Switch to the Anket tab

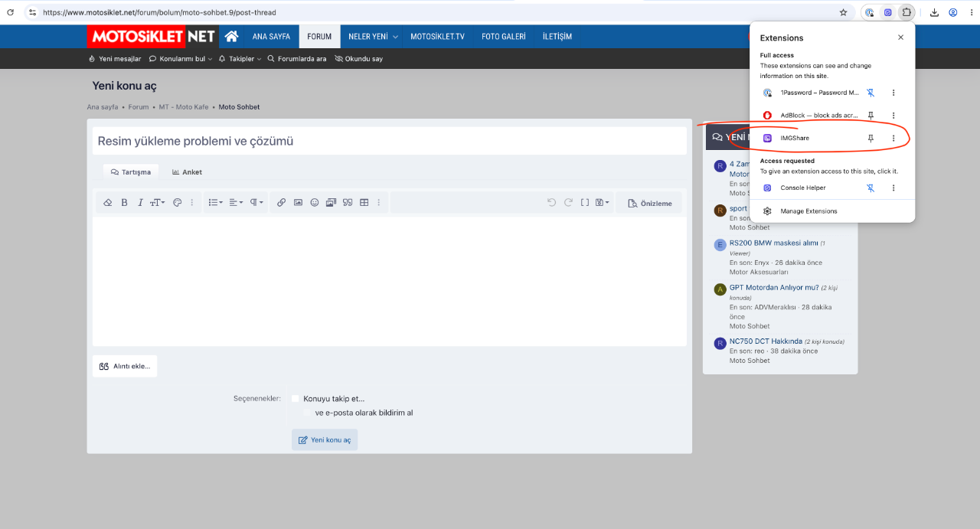(x=187, y=172)
